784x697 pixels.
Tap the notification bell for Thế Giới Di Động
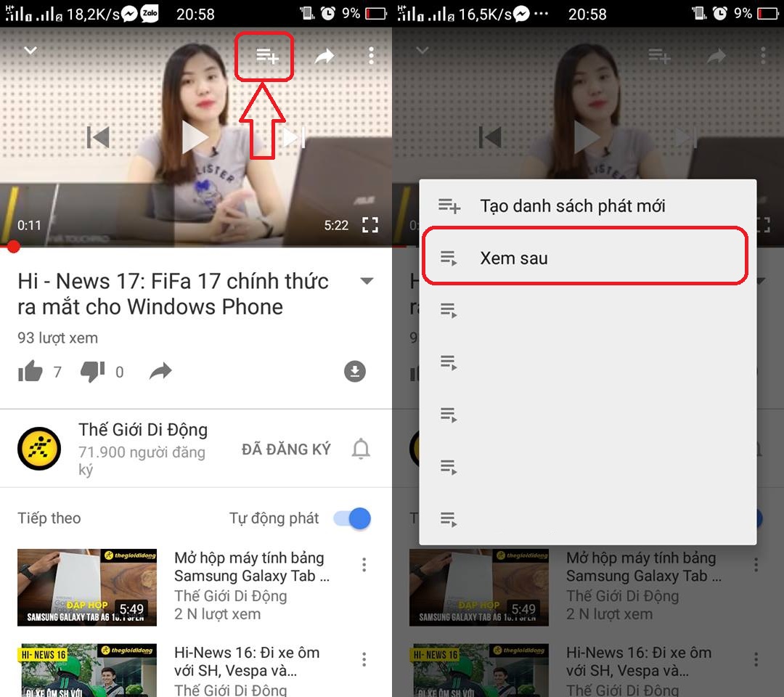click(x=360, y=449)
